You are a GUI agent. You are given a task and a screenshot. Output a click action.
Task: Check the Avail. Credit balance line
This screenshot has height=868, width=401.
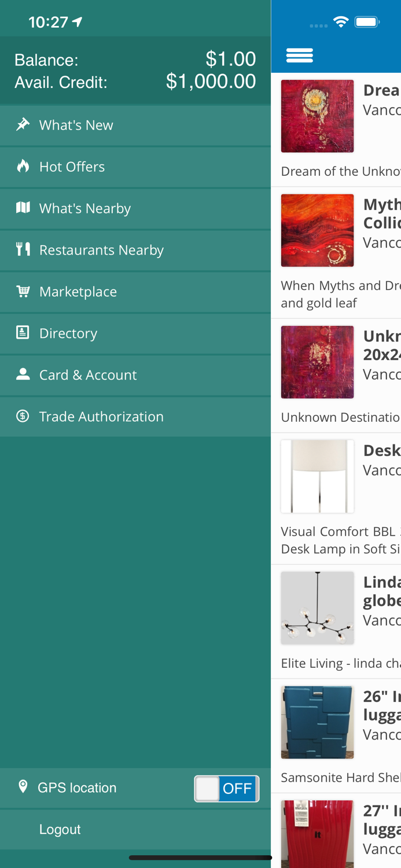point(135,82)
